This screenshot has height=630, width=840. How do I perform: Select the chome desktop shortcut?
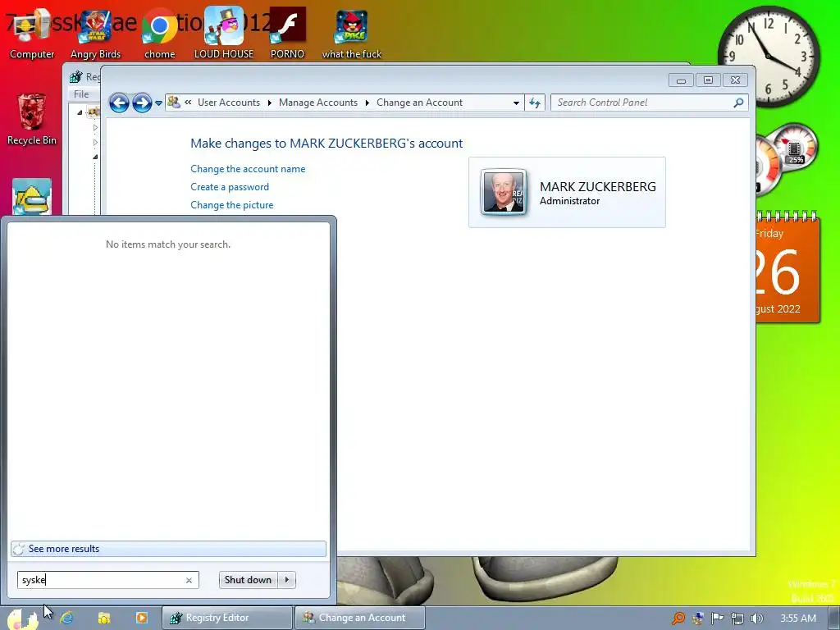click(x=160, y=34)
